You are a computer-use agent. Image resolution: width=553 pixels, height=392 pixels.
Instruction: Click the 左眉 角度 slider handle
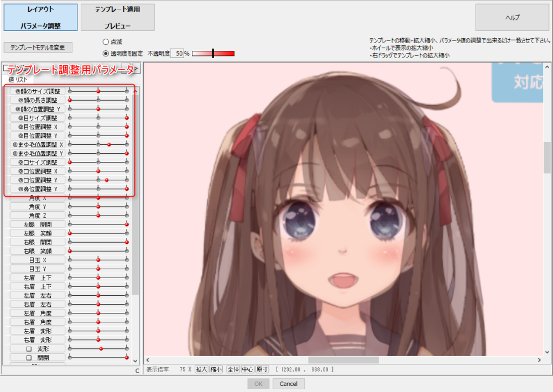point(98,313)
